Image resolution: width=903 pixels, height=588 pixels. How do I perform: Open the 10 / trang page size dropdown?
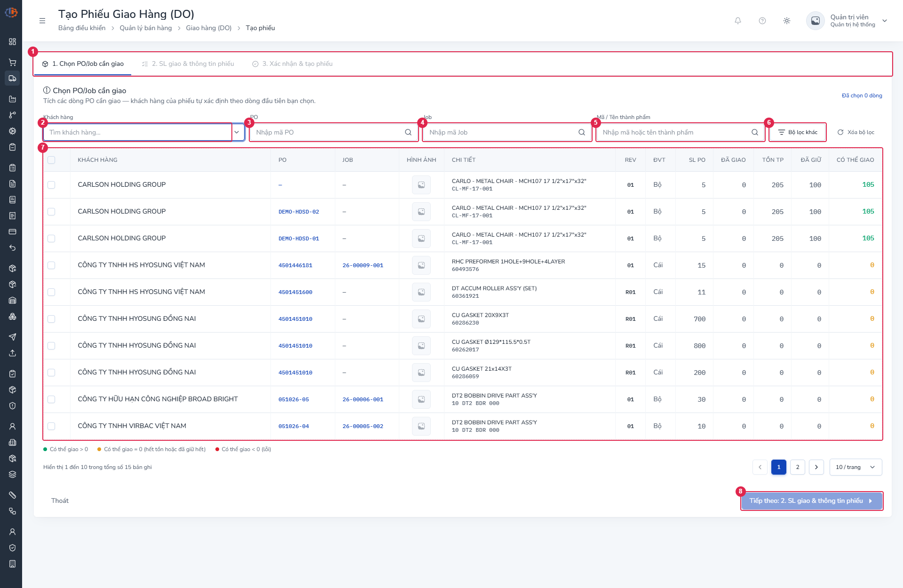855,467
